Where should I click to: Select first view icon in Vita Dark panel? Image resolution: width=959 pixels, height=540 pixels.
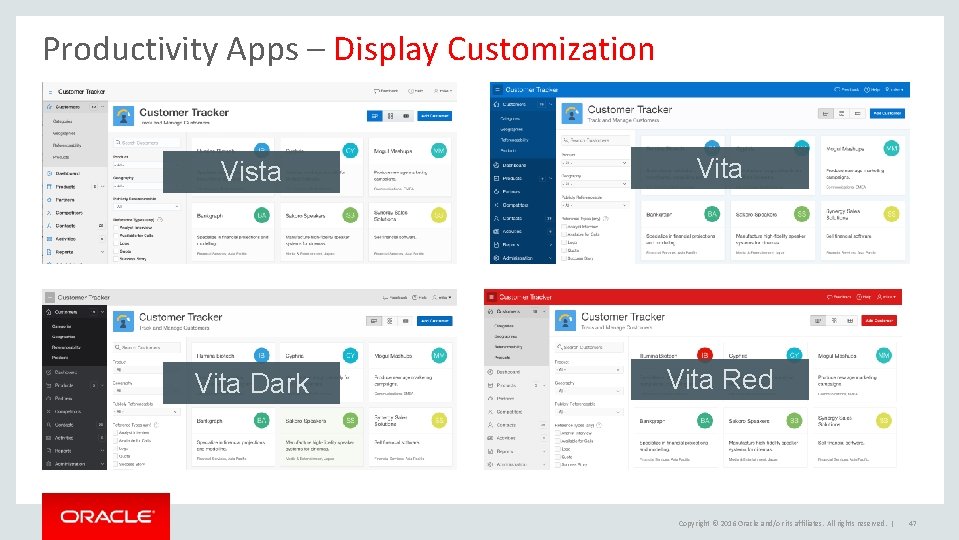coord(374,320)
